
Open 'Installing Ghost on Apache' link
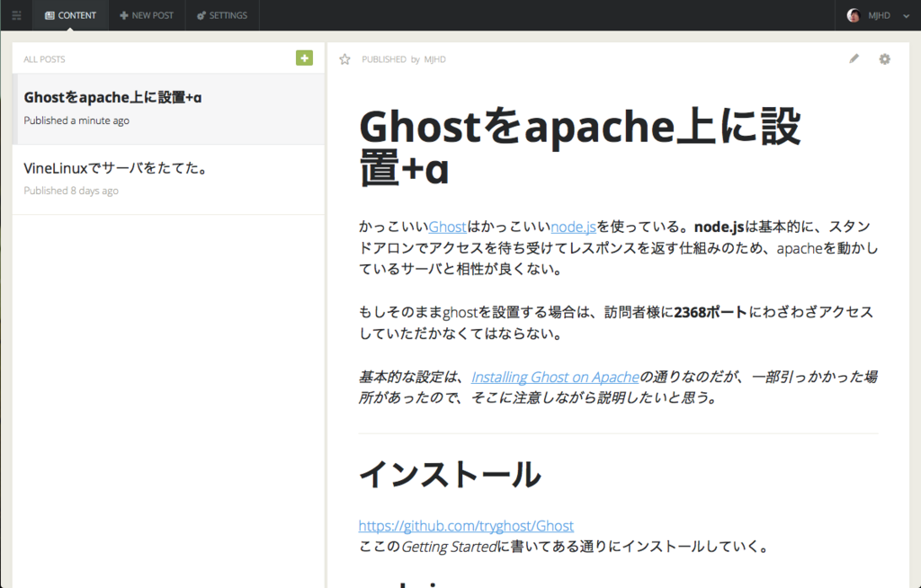click(555, 377)
